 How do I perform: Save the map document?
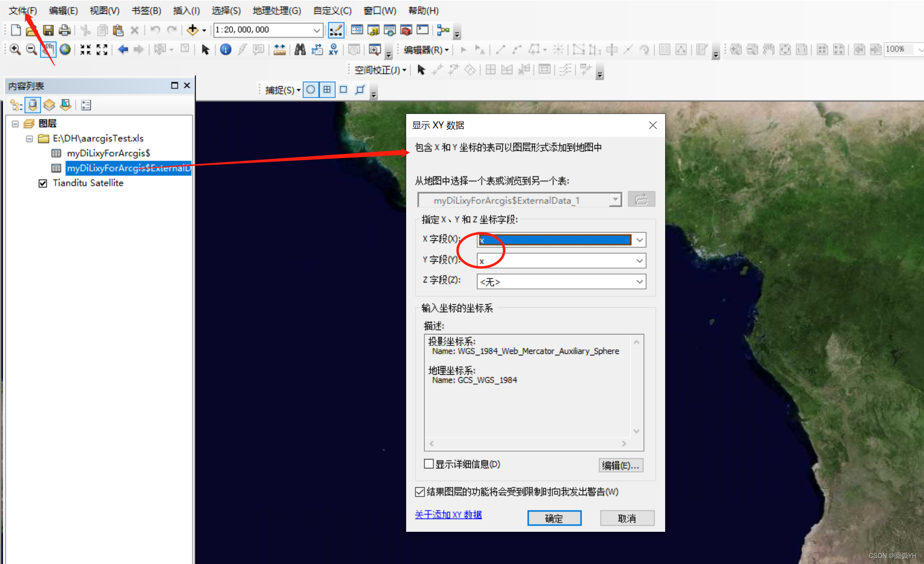pos(48,30)
